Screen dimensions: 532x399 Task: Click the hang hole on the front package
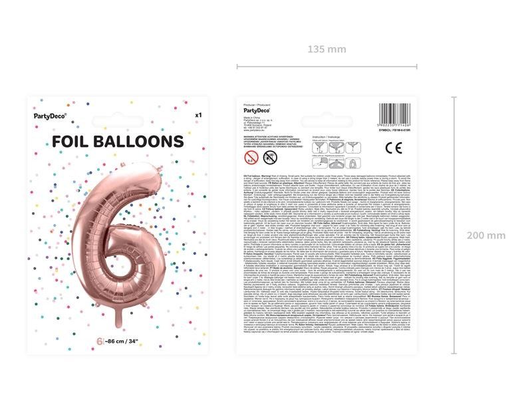[x=118, y=122]
